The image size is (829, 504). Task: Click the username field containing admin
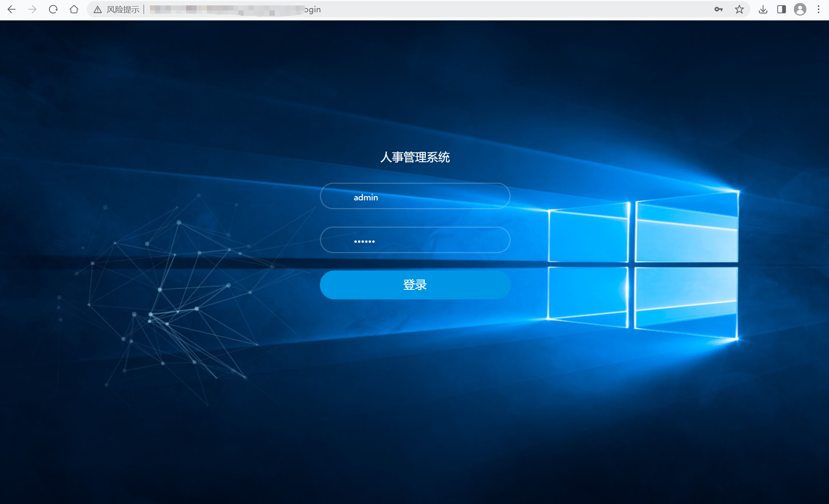[415, 196]
